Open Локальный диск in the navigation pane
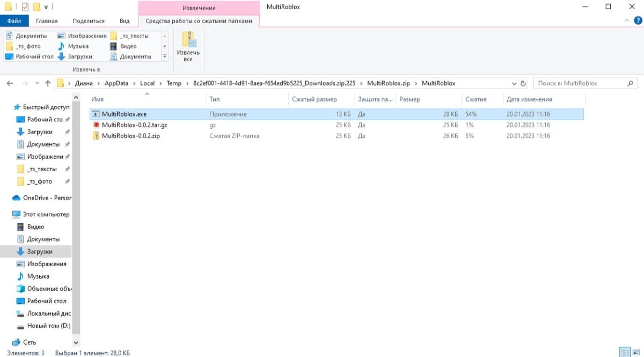The width and height of the screenshot is (644, 357). pyautogui.click(x=43, y=314)
